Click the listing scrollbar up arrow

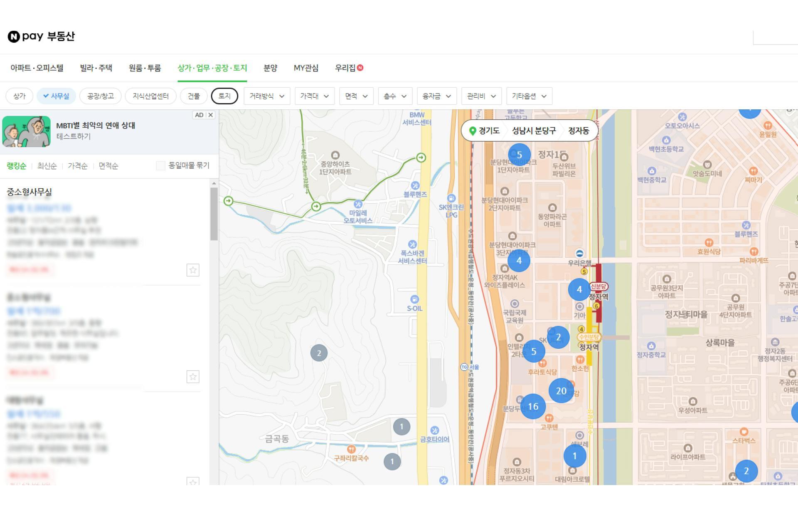[x=214, y=183]
